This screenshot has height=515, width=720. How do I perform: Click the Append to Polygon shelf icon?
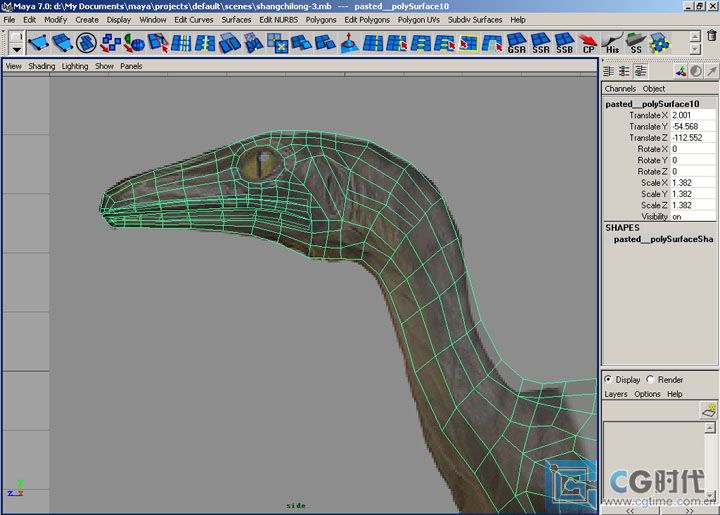click(62, 44)
